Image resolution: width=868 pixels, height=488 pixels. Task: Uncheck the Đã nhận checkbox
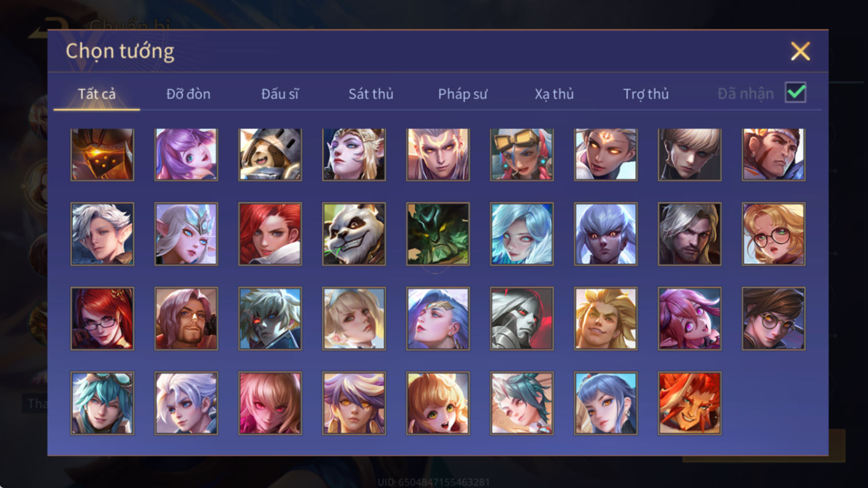[796, 93]
